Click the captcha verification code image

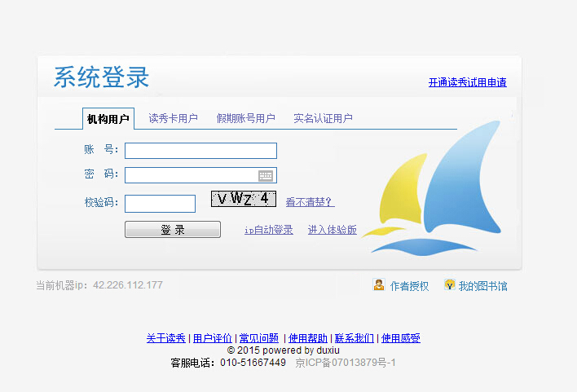coord(243,198)
